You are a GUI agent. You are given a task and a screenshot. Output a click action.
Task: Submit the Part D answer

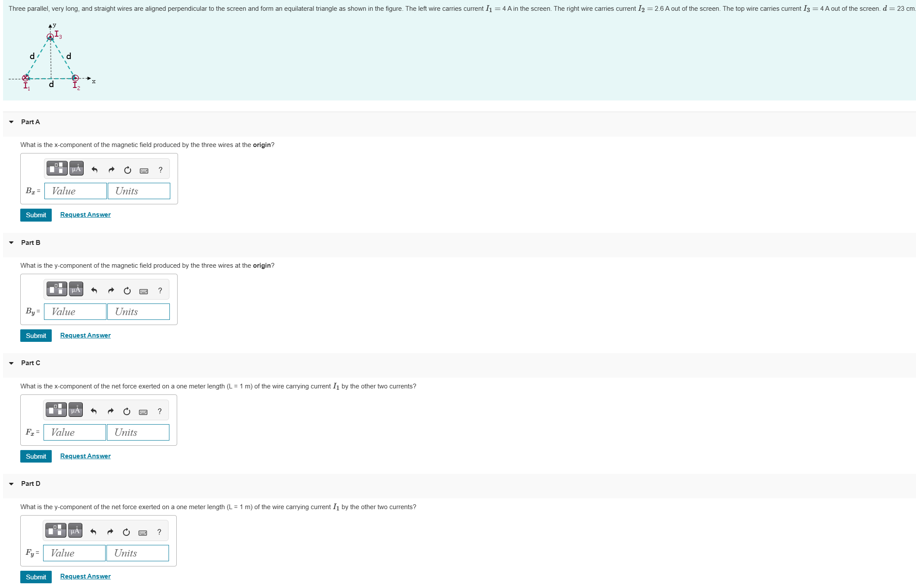click(x=36, y=577)
